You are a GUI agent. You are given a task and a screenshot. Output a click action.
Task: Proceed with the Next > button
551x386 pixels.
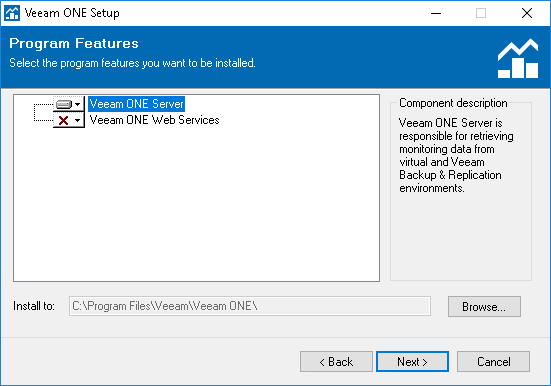click(413, 361)
